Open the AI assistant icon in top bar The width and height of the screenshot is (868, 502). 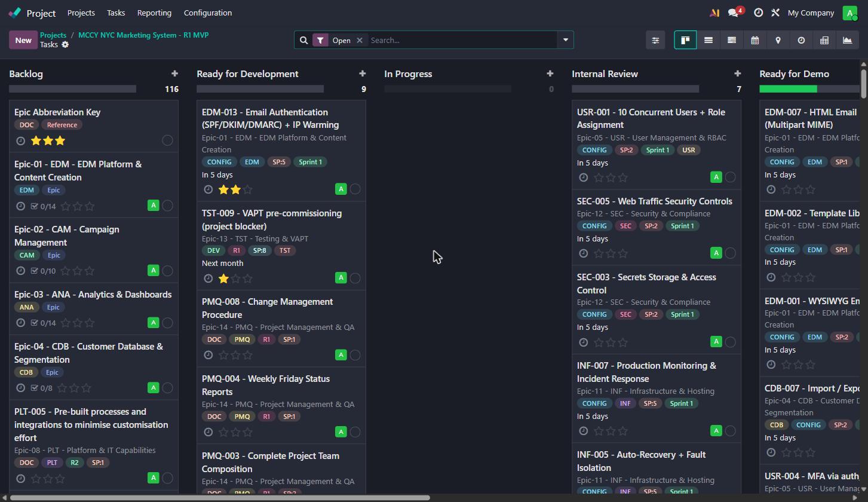714,13
